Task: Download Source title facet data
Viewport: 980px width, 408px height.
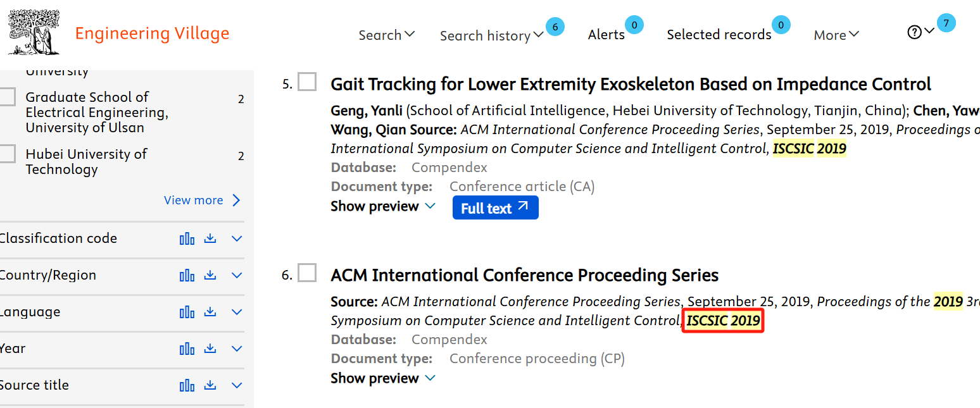Action: (x=211, y=386)
